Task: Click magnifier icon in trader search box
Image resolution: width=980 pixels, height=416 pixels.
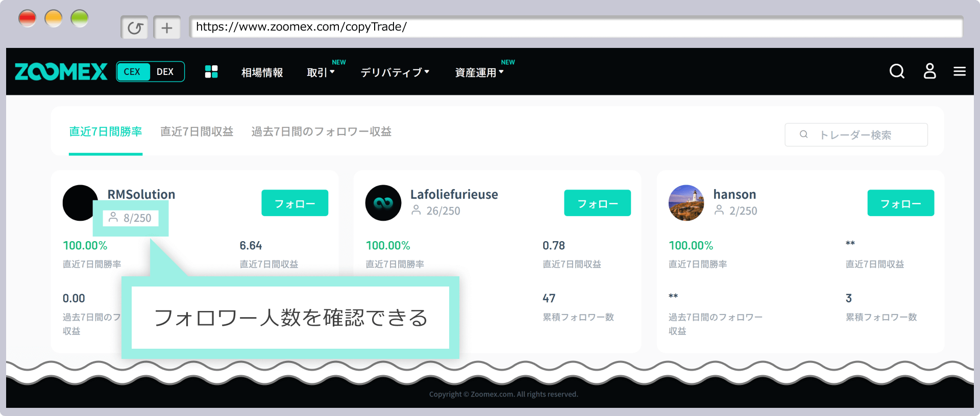Action: tap(803, 135)
